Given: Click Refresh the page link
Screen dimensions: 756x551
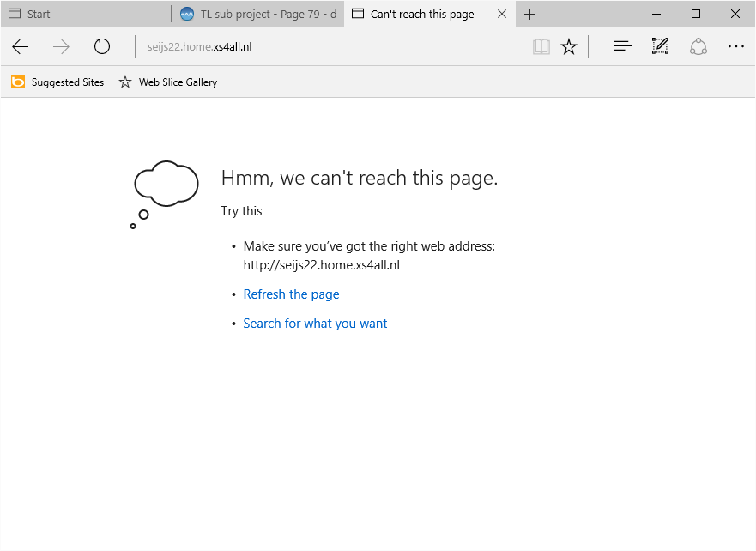Looking at the screenshot, I should click(291, 294).
